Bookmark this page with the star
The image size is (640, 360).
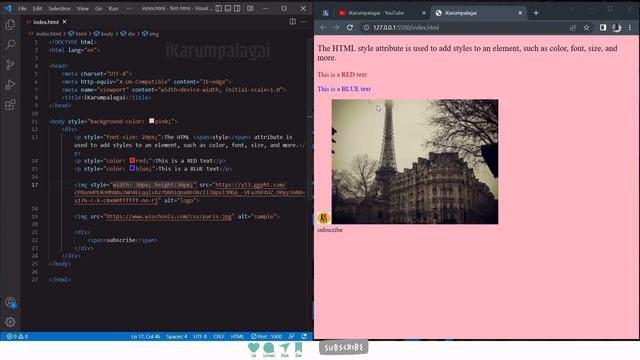click(x=587, y=27)
